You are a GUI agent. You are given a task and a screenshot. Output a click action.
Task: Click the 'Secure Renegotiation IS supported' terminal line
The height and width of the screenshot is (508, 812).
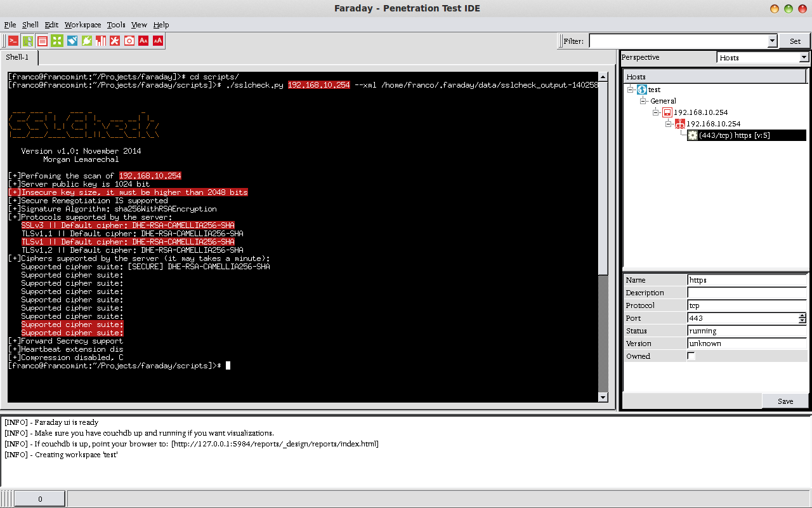point(88,201)
